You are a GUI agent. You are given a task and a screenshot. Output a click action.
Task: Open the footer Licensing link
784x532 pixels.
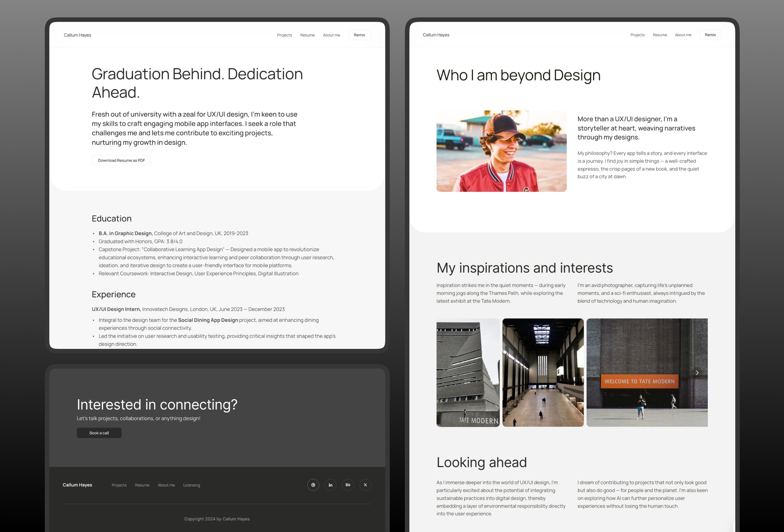192,485
